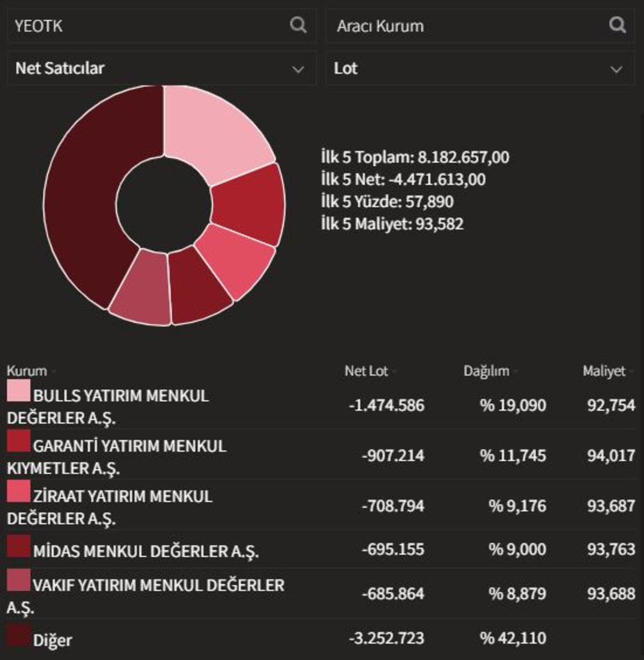Click the ZİRAAT YATIRIM coral swatch
644x660 pixels.
[x=18, y=491]
